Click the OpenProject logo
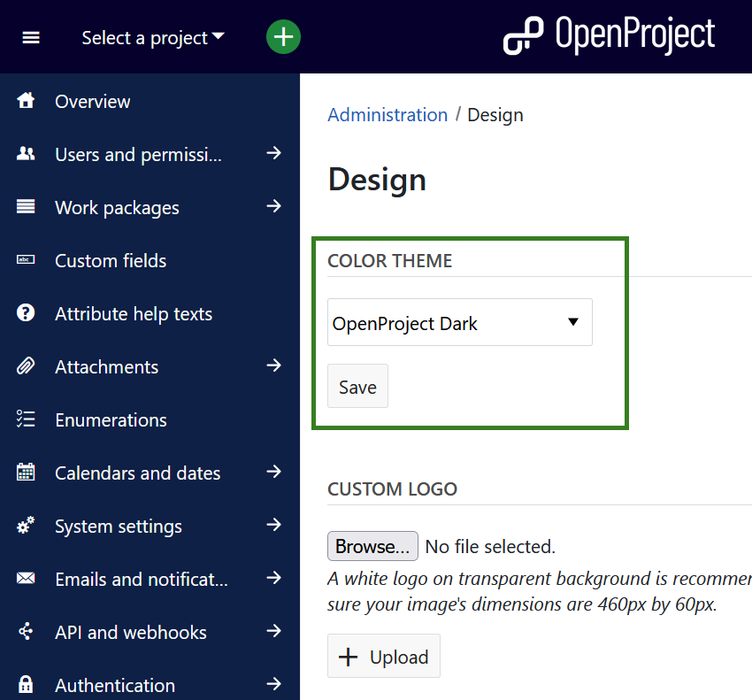Image resolution: width=752 pixels, height=700 pixels. (609, 35)
